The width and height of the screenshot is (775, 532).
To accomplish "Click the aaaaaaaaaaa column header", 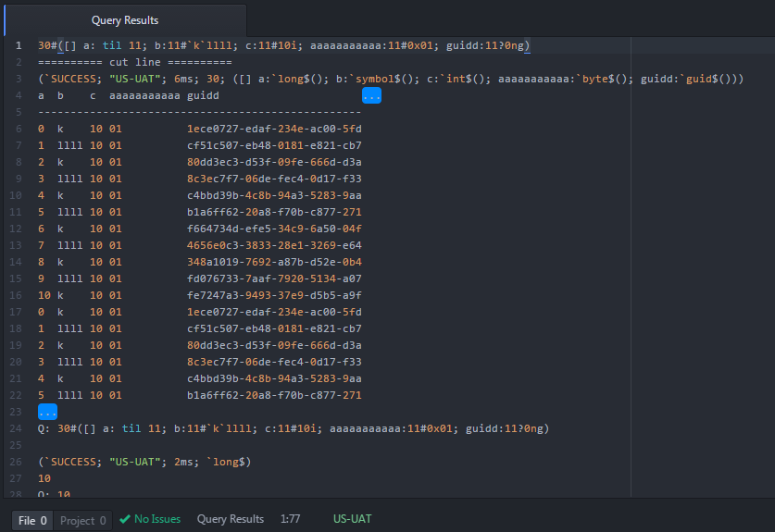I will [144, 95].
